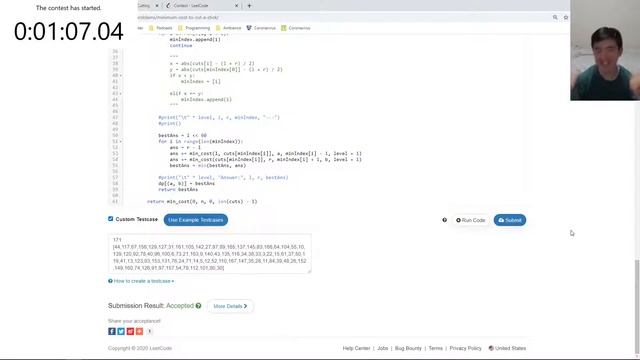
Task: Open How to create a testcase link
Action: coord(141,281)
